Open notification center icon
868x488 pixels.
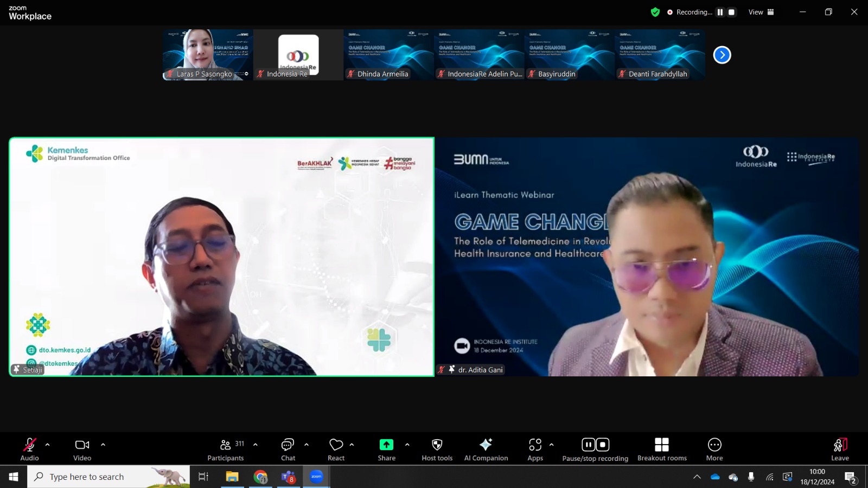click(851, 477)
